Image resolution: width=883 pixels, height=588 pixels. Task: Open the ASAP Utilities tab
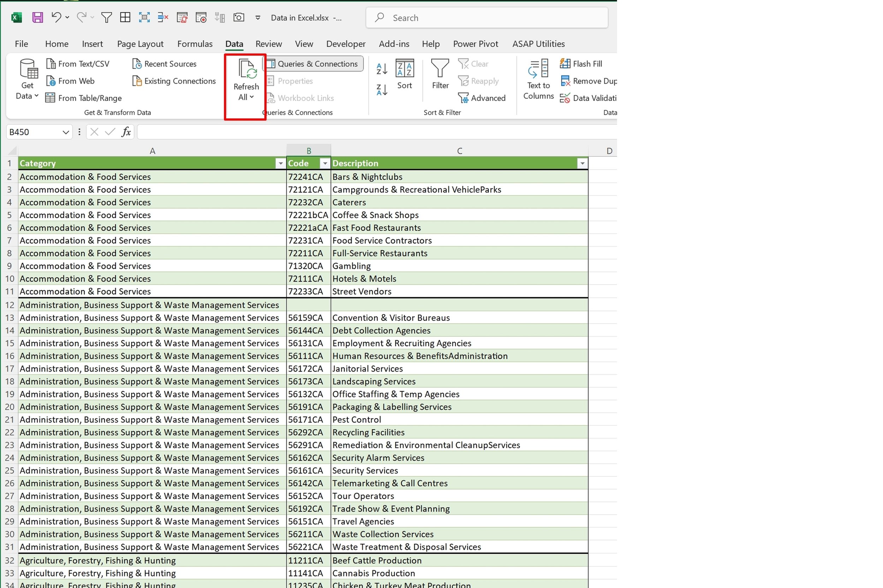click(x=539, y=44)
